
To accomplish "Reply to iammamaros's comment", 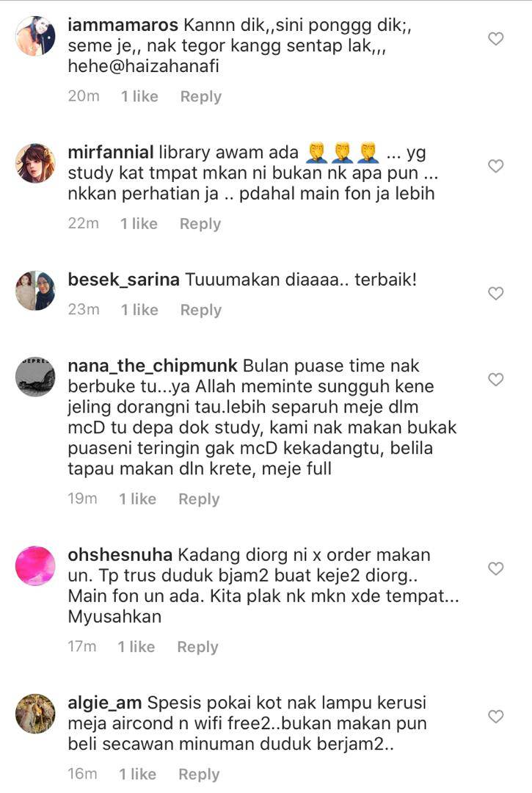I will point(201,97).
